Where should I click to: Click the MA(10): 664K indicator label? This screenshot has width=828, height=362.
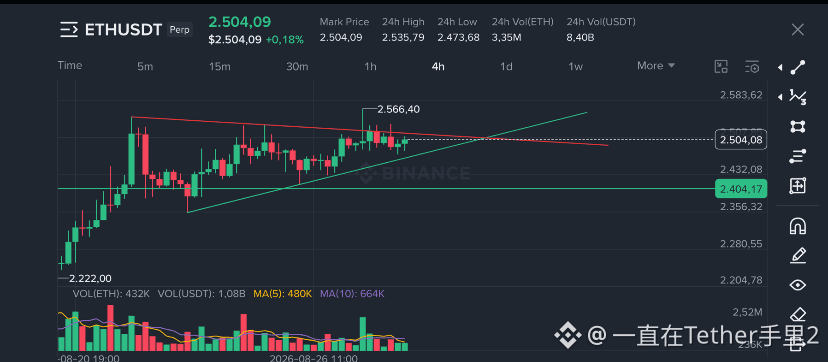tap(352, 293)
